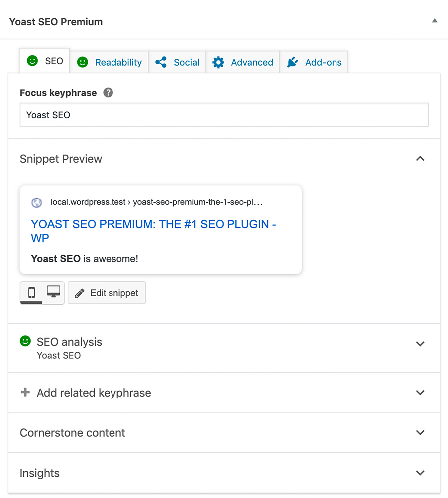Click the snippet URL local.wordpress.test breadcrumb
This screenshot has width=448, height=498.
tap(157, 202)
